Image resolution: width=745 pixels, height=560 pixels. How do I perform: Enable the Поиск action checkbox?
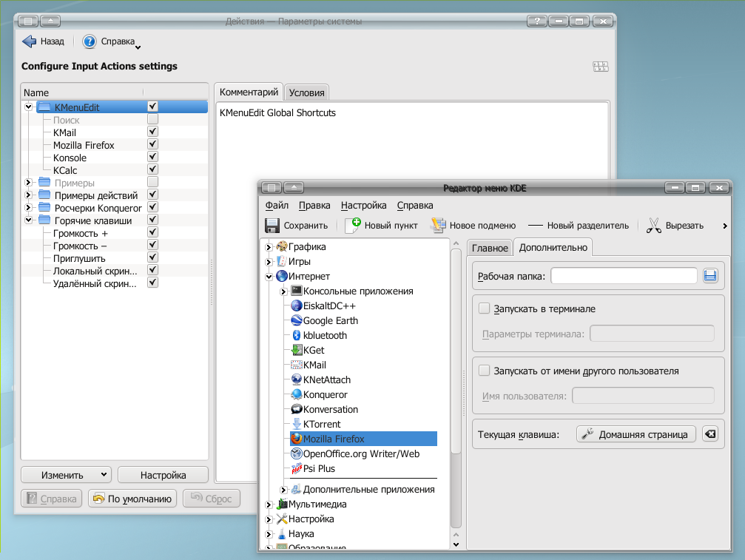click(x=152, y=119)
